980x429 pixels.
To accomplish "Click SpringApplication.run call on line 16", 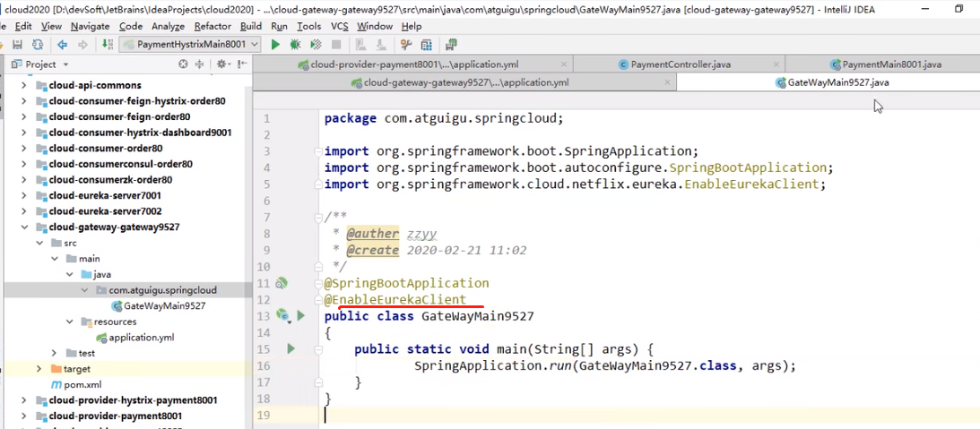I will tap(492, 366).
